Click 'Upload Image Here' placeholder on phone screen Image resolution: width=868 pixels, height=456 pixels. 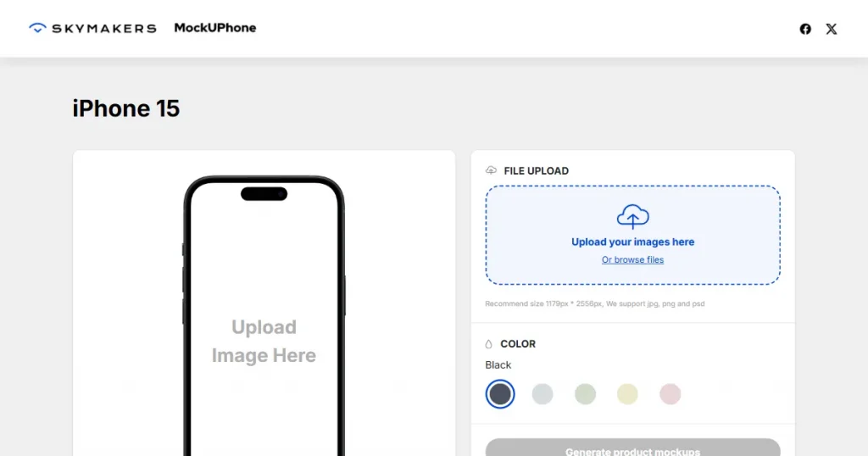[264, 341]
